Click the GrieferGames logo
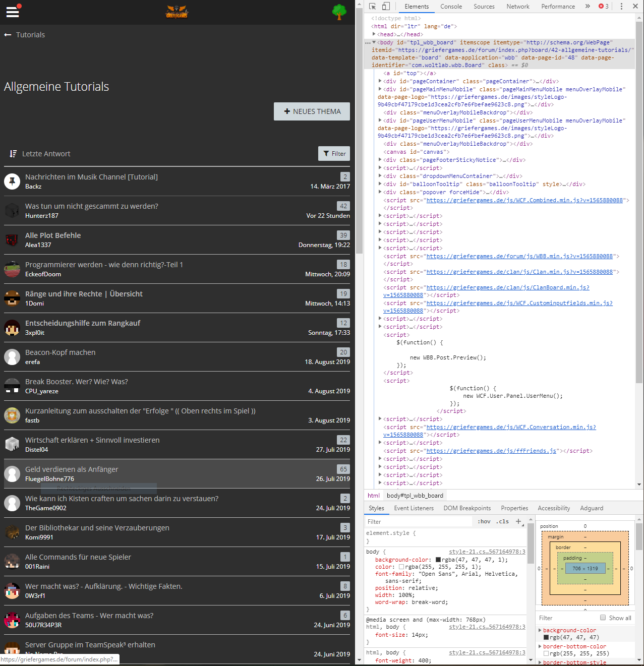This screenshot has width=644, height=666. (x=177, y=12)
